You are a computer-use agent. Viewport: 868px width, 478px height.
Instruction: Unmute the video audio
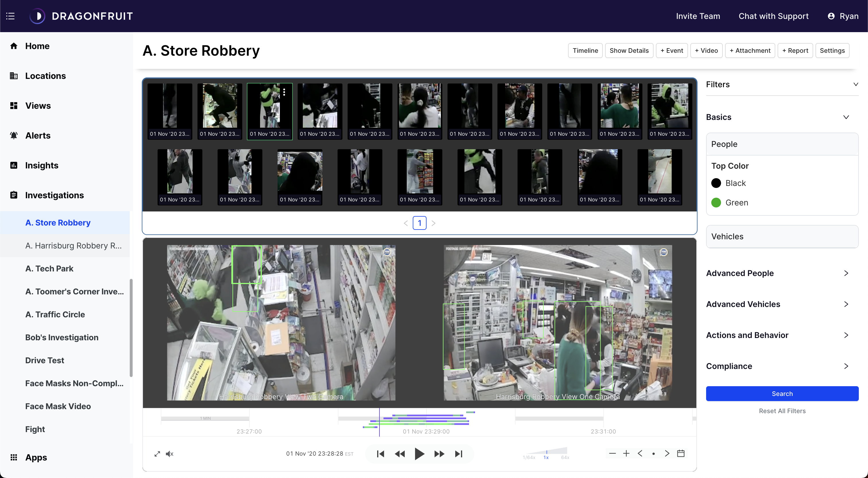(x=169, y=454)
